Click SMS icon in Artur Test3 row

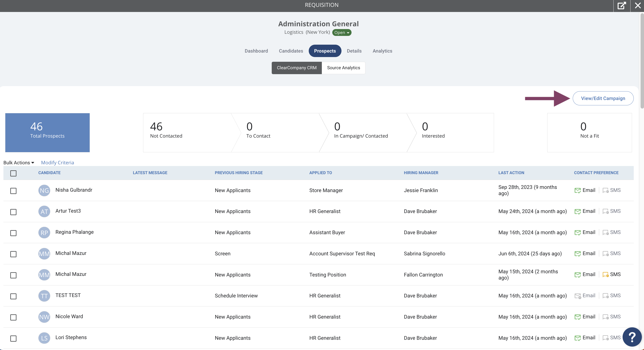(605, 212)
